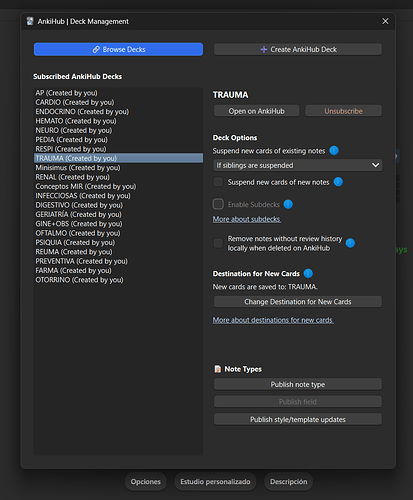Select the AP deck in list
Image resolution: width=413 pixels, height=500 pixels.
(118, 93)
